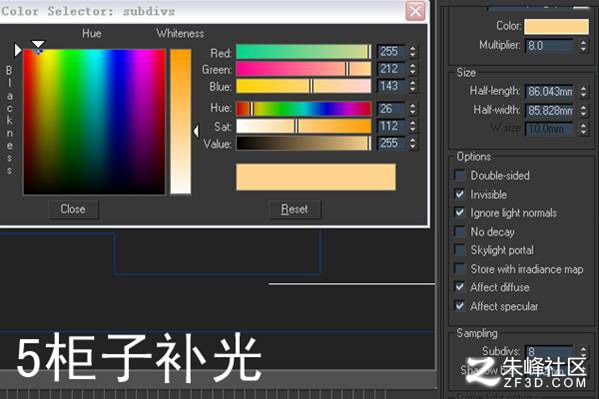Click the Hue slider bar
Viewport: 599px width, 399px height.
[x=304, y=109]
